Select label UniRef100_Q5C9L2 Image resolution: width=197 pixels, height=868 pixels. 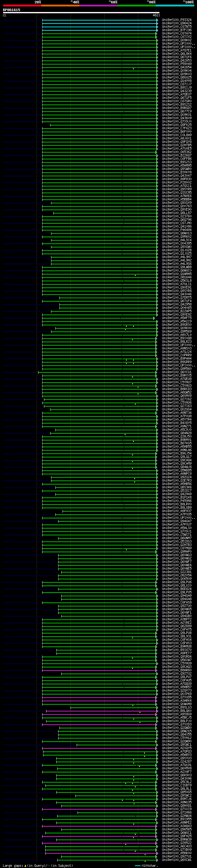point(177,782)
